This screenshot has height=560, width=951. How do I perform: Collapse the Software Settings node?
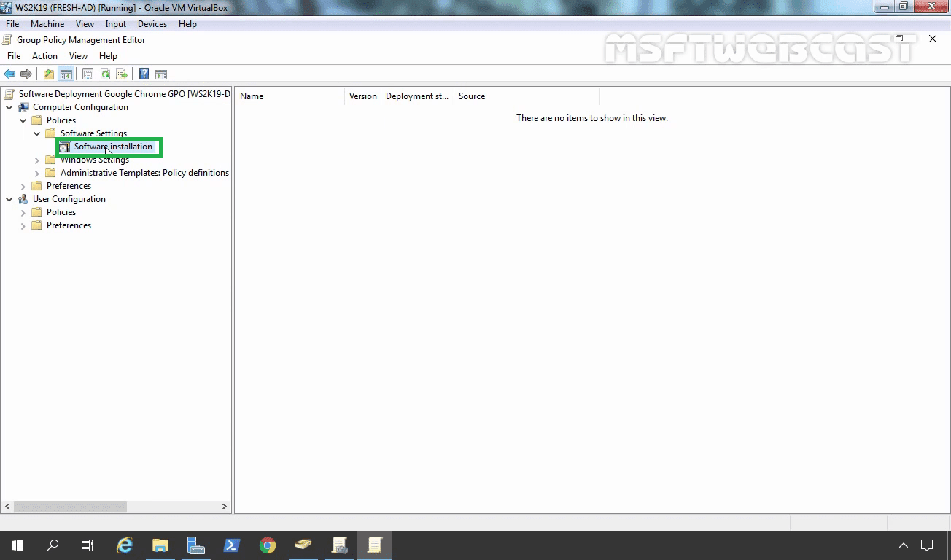pyautogui.click(x=37, y=133)
